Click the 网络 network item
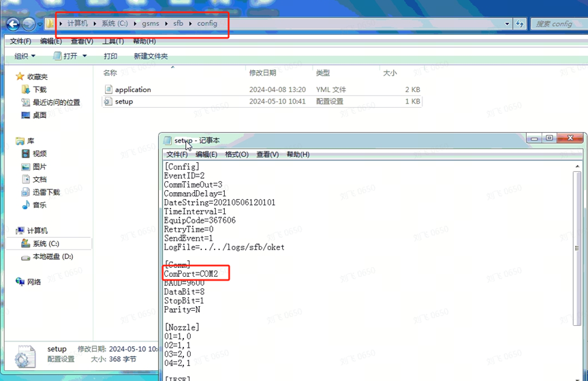The image size is (588, 381). (x=33, y=281)
